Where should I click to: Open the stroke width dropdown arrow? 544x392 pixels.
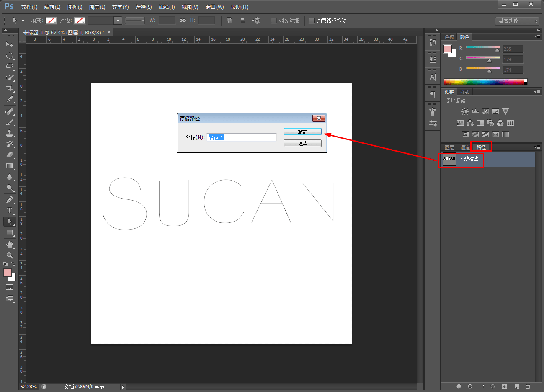coord(118,21)
